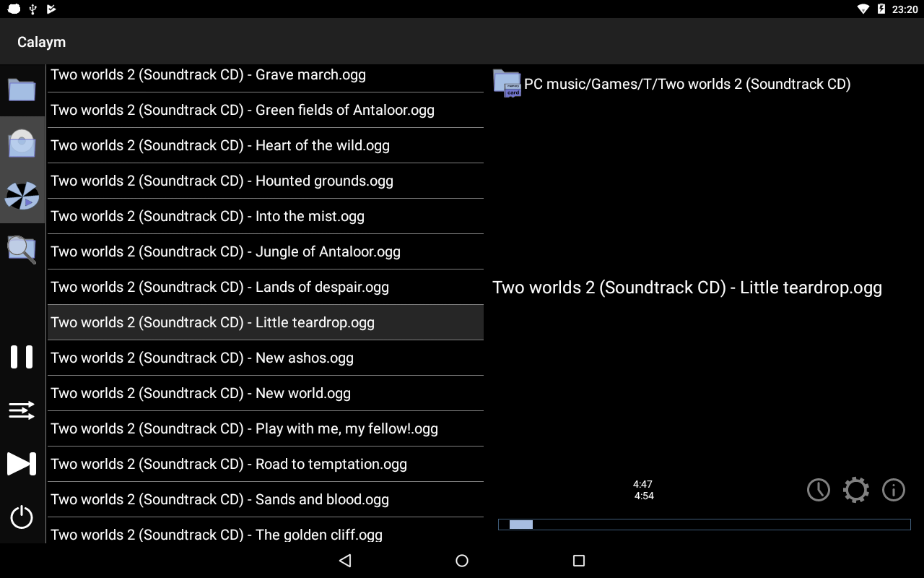Screen dimensions: 924x578
Task: Tap the power off icon
Action: coord(22,517)
